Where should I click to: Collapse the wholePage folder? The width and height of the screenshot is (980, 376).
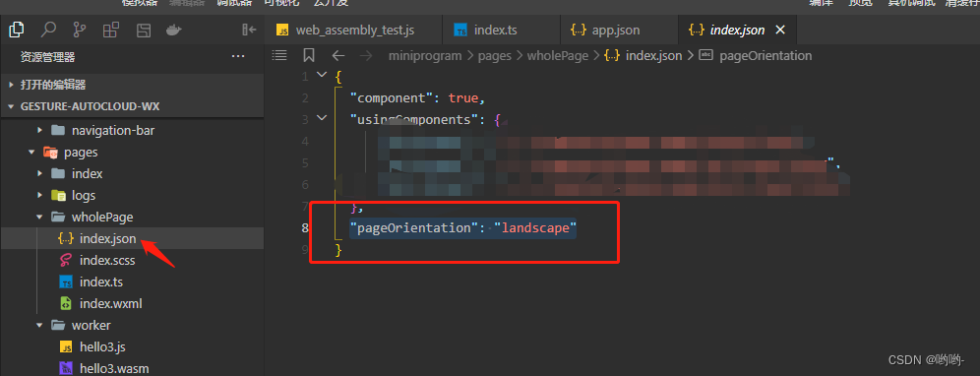click(132, 218)
